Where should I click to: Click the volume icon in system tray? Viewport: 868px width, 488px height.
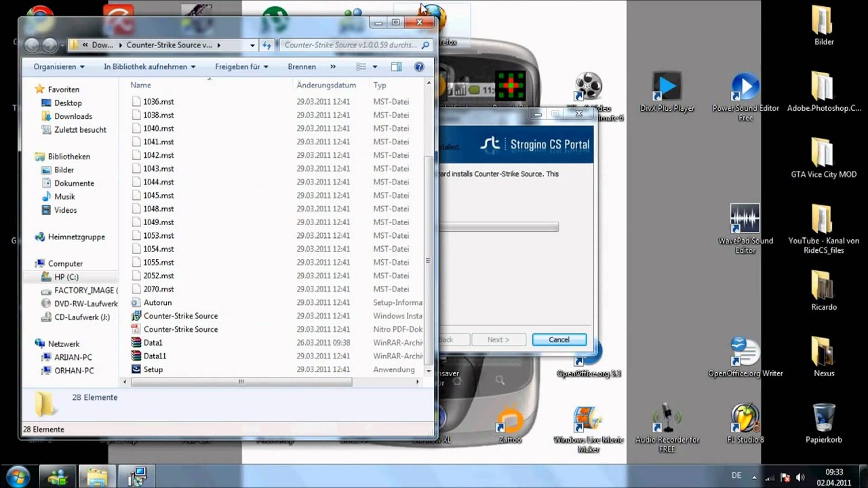(x=800, y=477)
